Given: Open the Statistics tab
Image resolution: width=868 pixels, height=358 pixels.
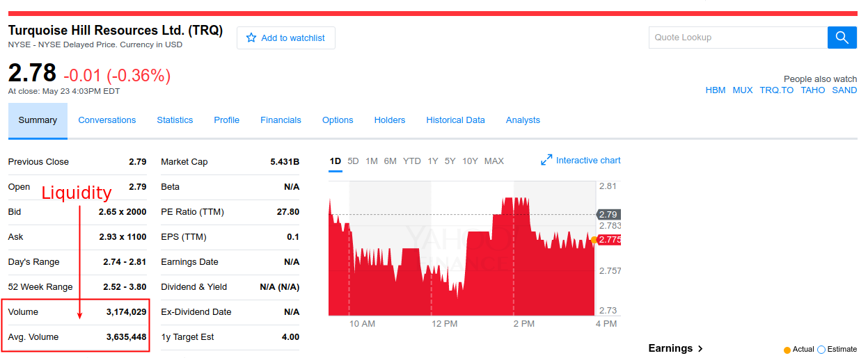Looking at the screenshot, I should pos(175,120).
